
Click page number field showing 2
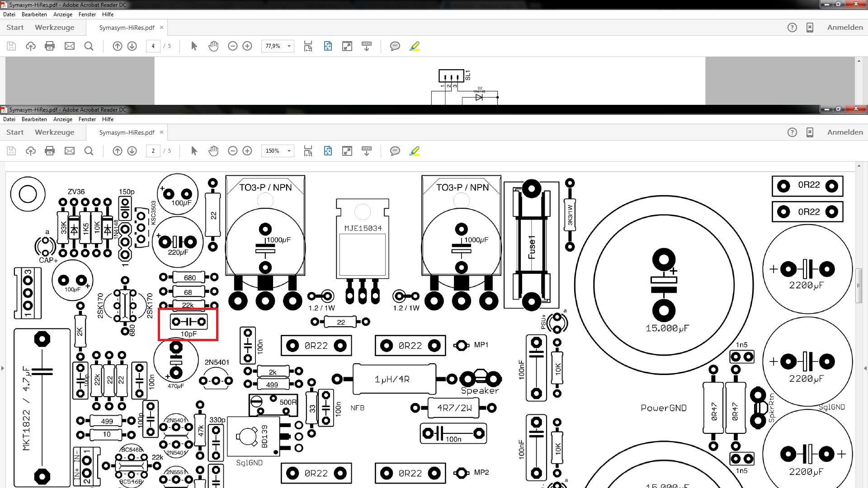[153, 151]
